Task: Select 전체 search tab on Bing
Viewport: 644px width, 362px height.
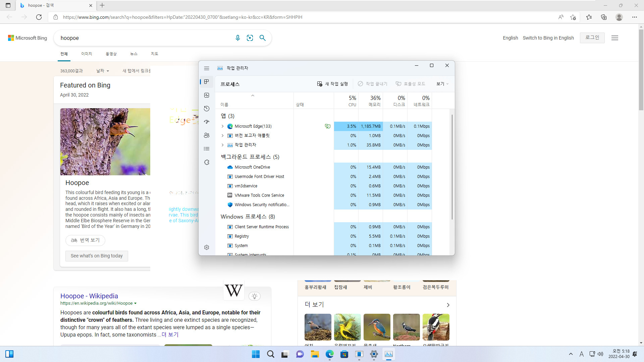Action: (64, 54)
